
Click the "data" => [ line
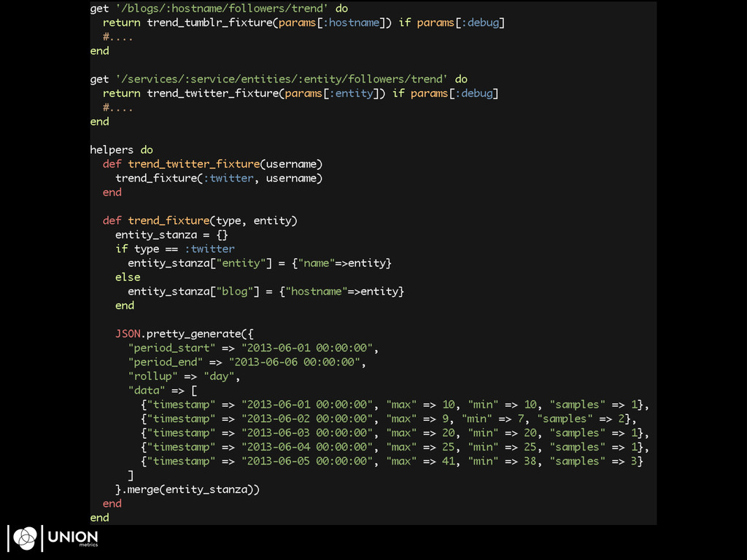click(x=163, y=391)
